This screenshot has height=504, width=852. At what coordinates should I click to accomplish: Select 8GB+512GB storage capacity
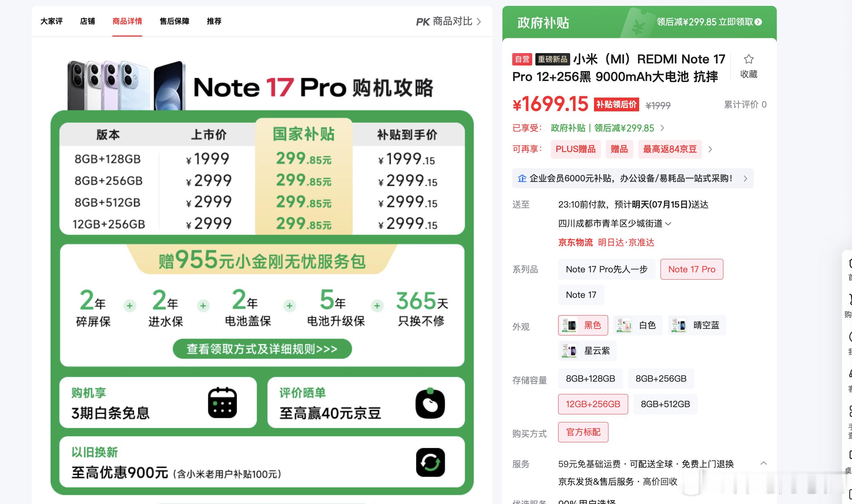(x=665, y=404)
